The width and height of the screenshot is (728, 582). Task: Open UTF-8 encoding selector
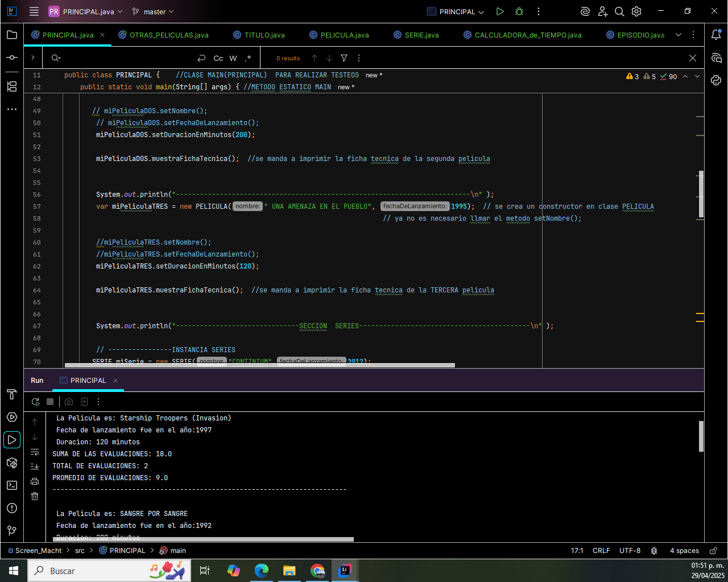click(630, 551)
